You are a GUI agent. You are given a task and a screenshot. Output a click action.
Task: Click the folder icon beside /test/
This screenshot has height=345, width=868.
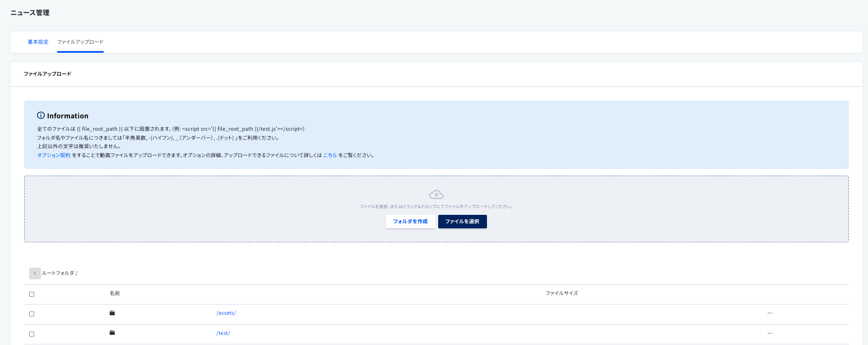[x=112, y=333]
